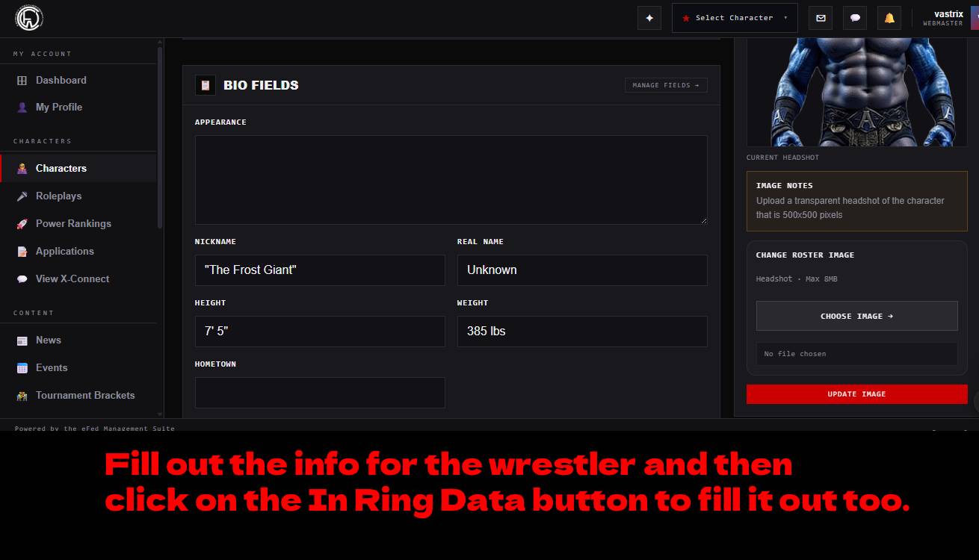
Task: Click the sparkle icon in top bar
Action: 649,18
